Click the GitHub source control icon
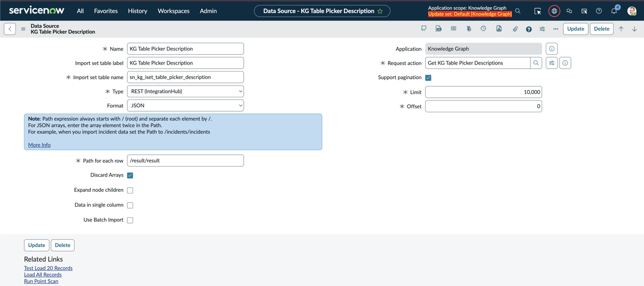Image resolution: width=644 pixels, height=286 pixels. point(423,28)
